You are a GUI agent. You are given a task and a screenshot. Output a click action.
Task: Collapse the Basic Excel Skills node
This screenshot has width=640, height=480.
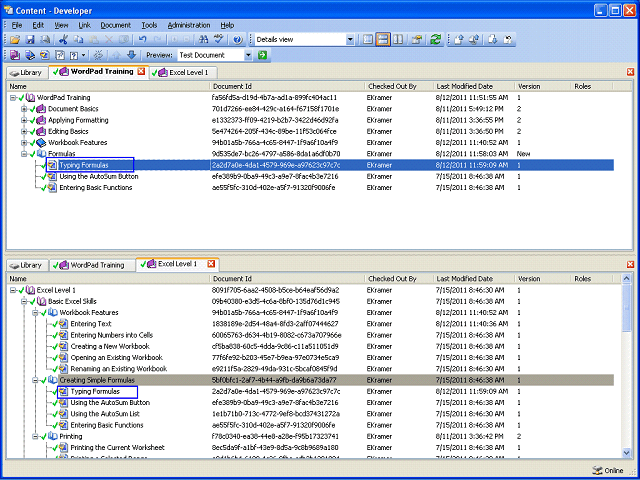[x=24, y=302]
